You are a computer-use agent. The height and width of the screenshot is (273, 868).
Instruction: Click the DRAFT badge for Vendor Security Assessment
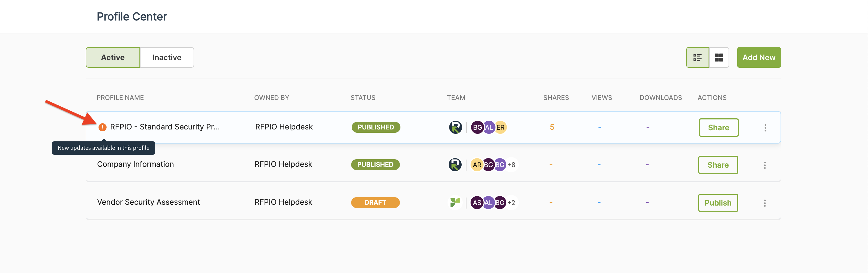point(375,203)
